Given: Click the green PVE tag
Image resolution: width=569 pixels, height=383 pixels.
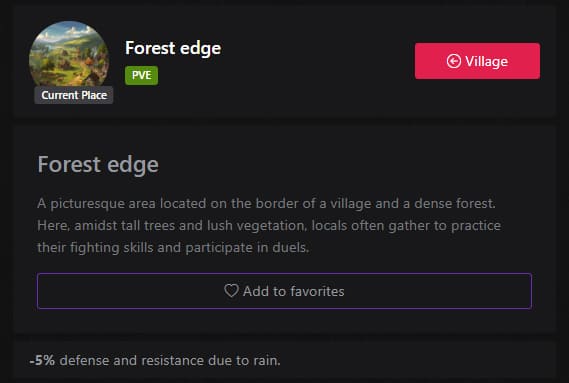Looking at the screenshot, I should pyautogui.click(x=142, y=75).
